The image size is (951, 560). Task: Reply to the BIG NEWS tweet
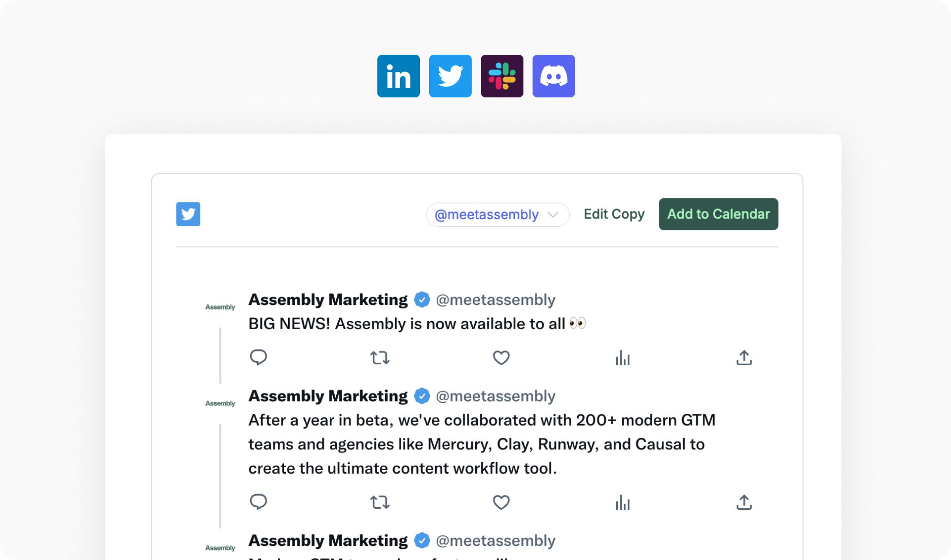click(258, 358)
